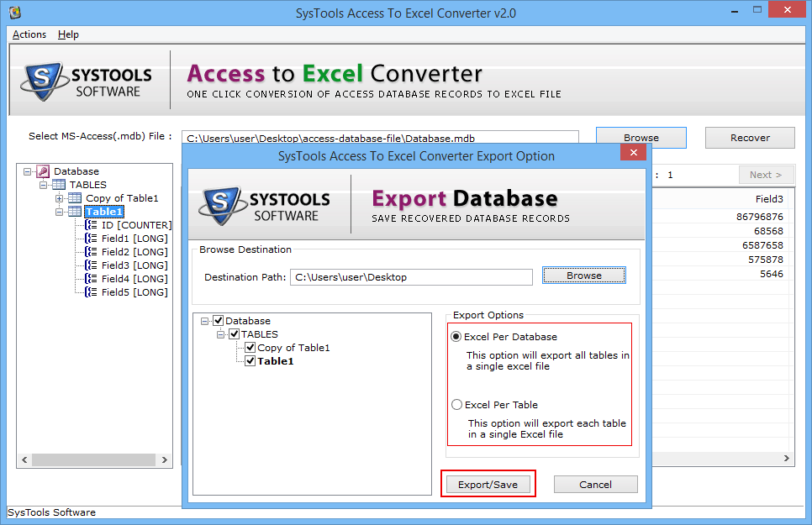Collapse the TABLES node in main tree
This screenshot has width=812, height=525.
click(44, 185)
